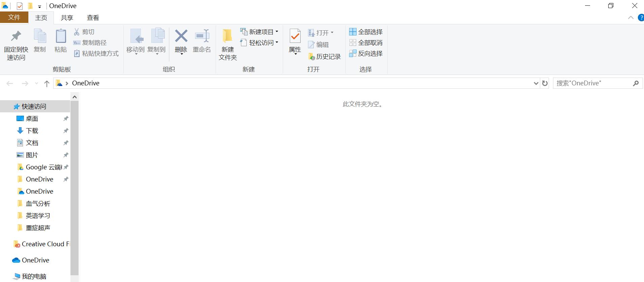Open the Copy to (复制到) menu
This screenshot has width=644, height=282.
point(156,42)
